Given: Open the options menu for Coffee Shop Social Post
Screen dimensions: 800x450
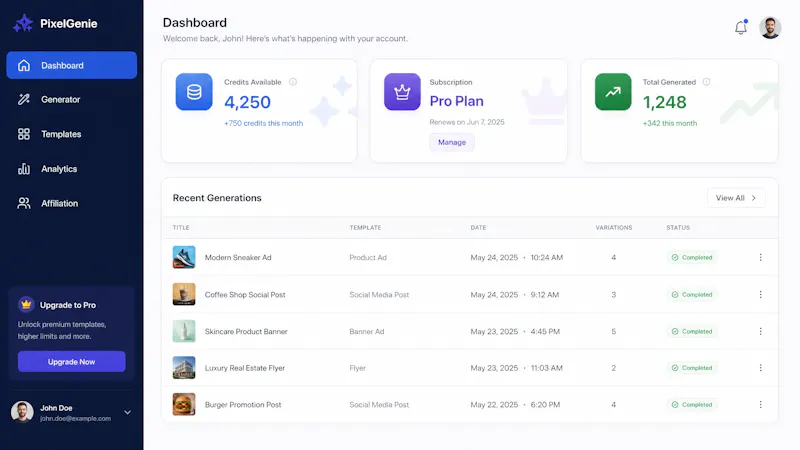Looking at the screenshot, I should pyautogui.click(x=760, y=295).
